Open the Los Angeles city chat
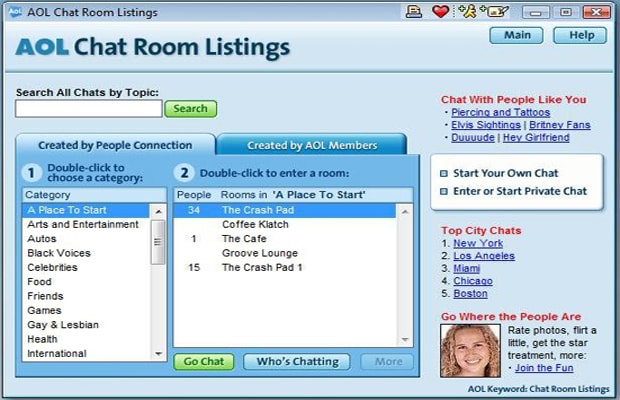This screenshot has width=620, height=400. 484,256
